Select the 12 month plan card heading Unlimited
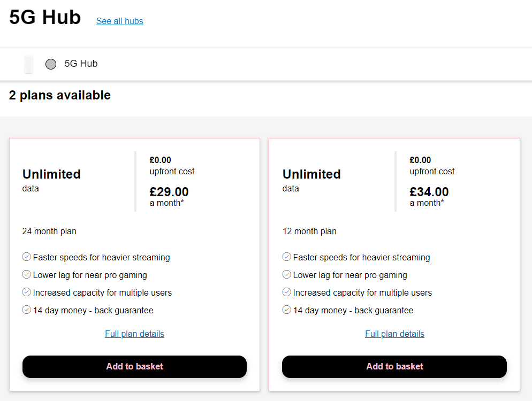The image size is (532, 401). click(x=311, y=174)
